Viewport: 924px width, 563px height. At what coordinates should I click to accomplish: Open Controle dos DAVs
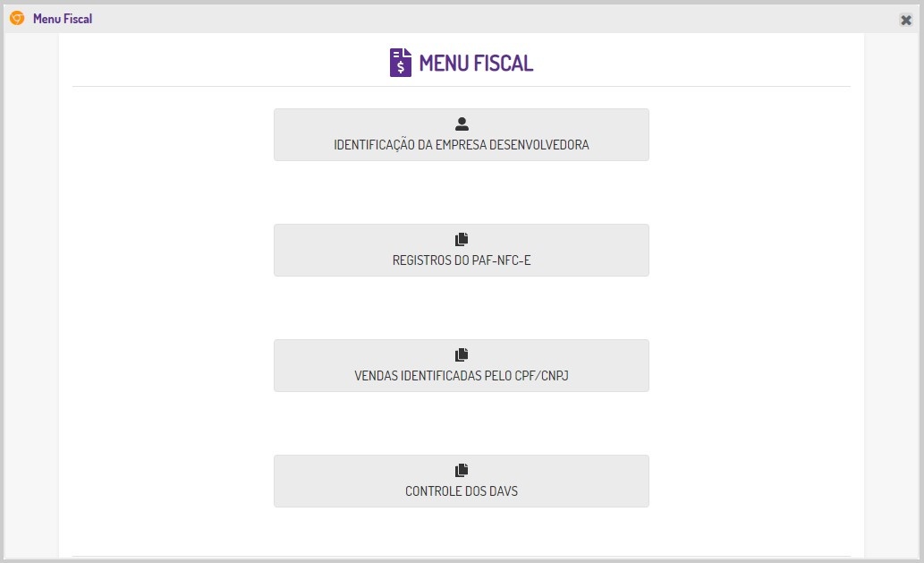(x=462, y=491)
